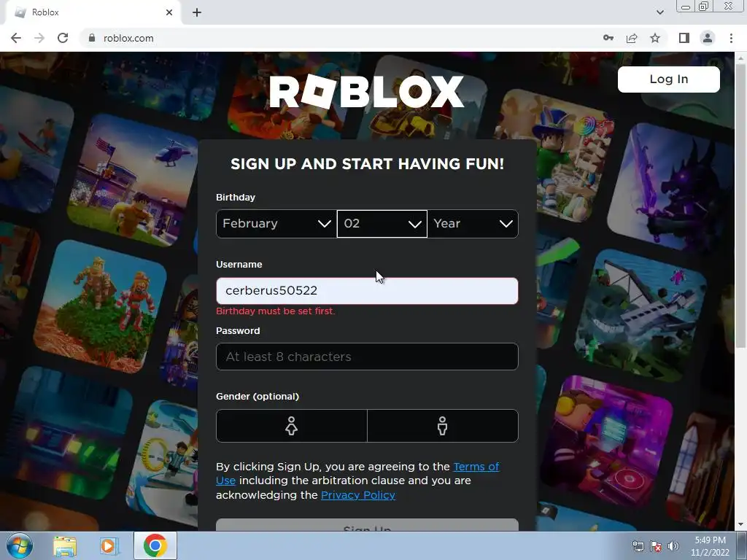
Task: Click the scrollbar down arrow
Action: click(x=740, y=524)
